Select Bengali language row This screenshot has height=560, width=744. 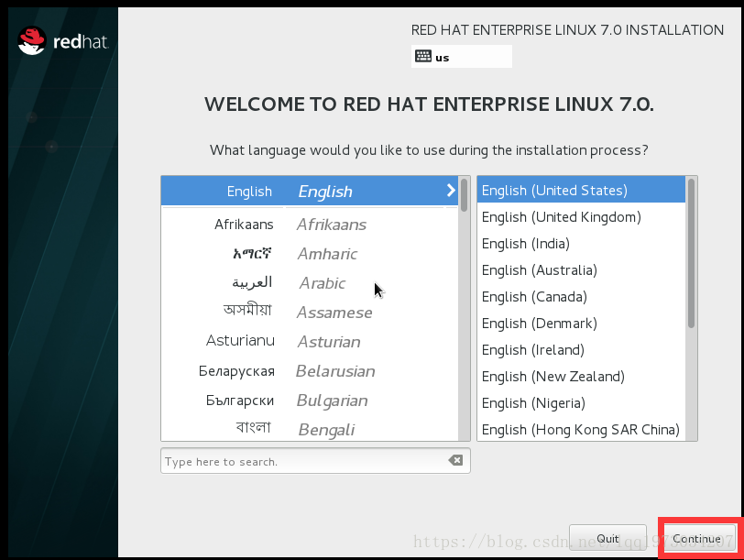[310, 429]
